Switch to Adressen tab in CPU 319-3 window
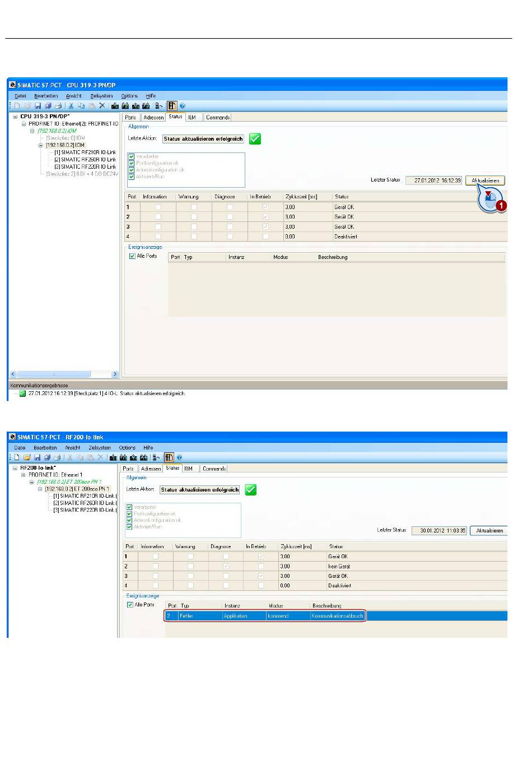The image size is (532, 783). 153,118
